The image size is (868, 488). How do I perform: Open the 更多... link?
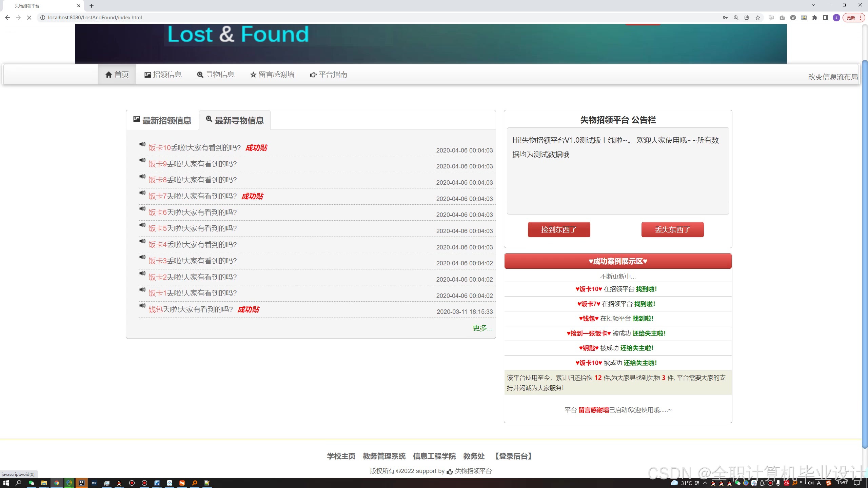point(482,328)
